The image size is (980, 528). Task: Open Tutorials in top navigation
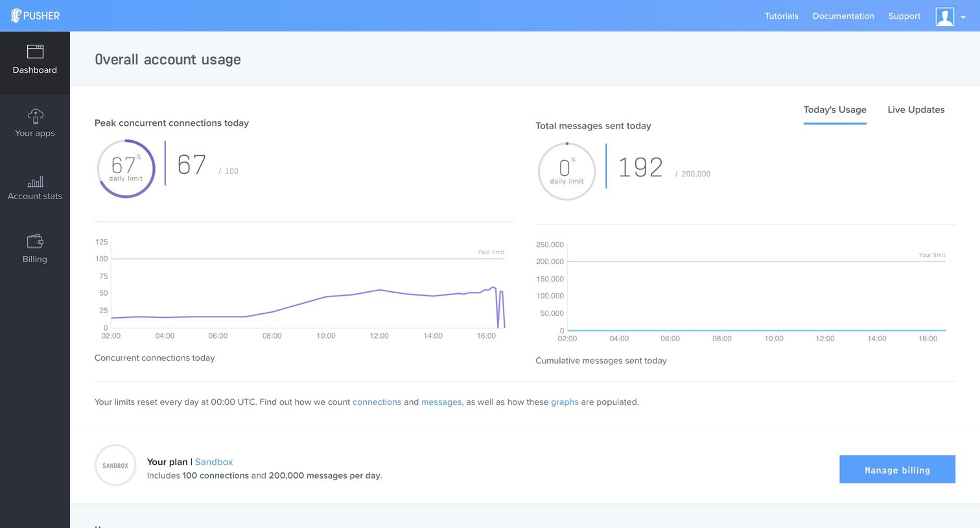click(x=782, y=16)
